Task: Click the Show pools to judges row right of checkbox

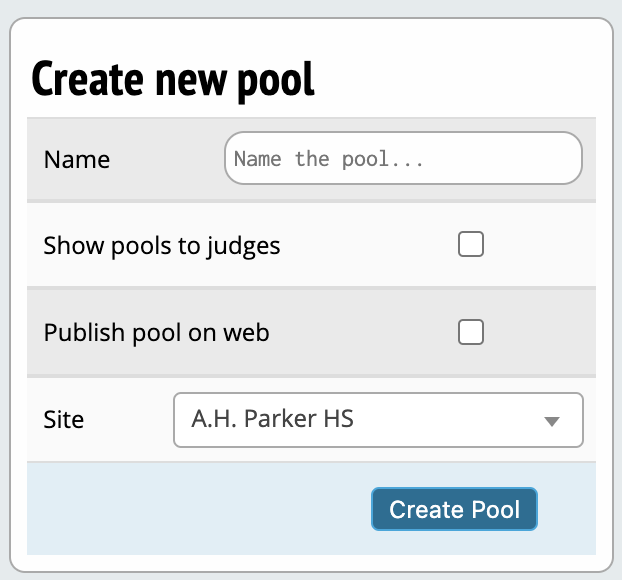Action: click(540, 245)
